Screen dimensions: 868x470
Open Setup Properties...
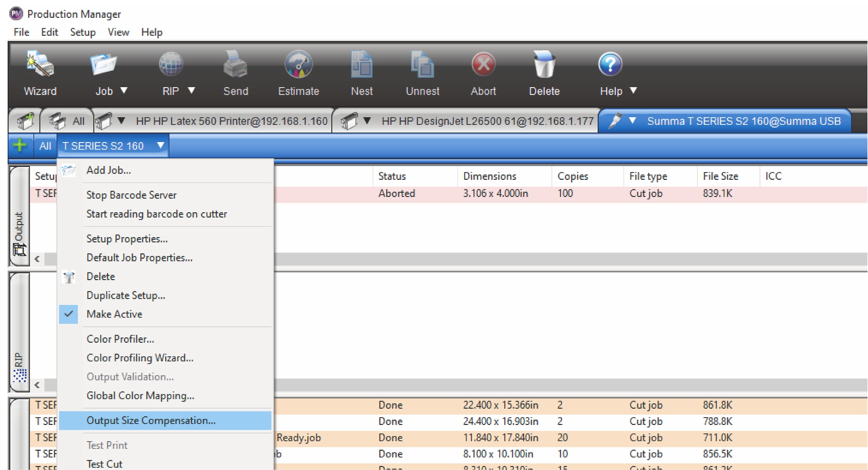(165, 239)
